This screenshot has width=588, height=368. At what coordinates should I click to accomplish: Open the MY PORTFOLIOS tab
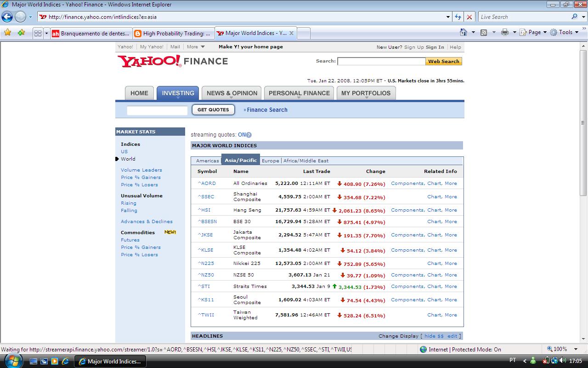coord(366,93)
